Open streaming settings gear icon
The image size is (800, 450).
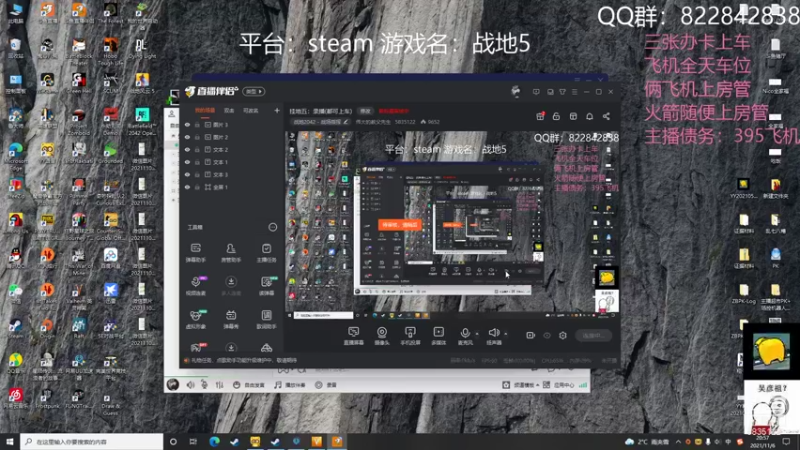point(563,335)
